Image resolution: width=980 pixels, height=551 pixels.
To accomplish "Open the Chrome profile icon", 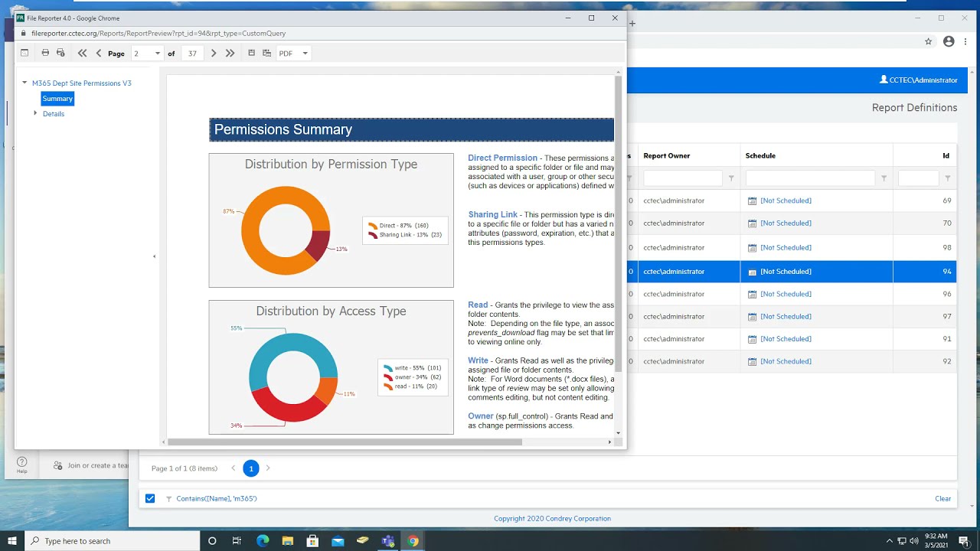I will 949,41.
